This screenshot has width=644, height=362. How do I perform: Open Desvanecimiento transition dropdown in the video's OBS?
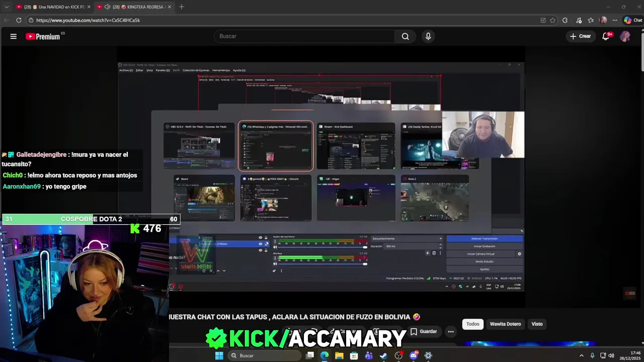coord(407,239)
